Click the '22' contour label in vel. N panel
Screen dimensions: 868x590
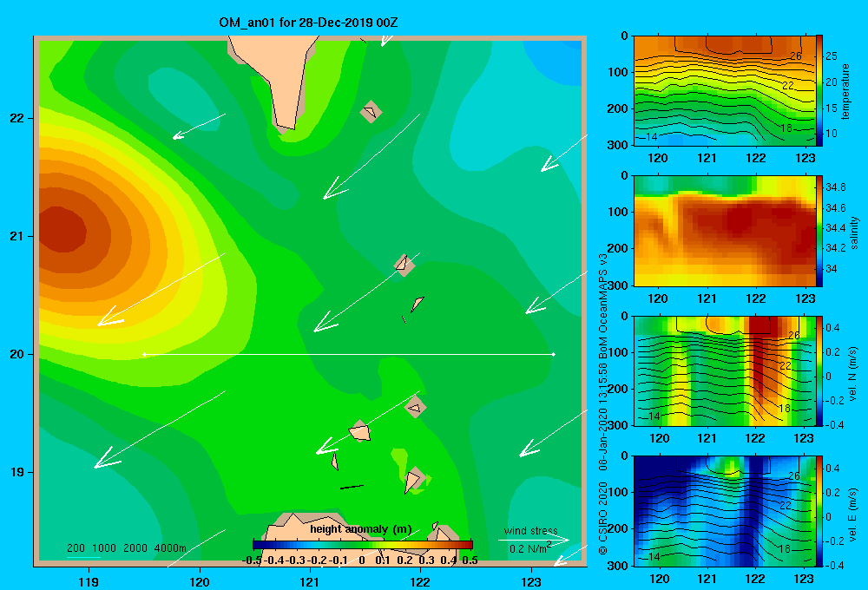tap(786, 366)
